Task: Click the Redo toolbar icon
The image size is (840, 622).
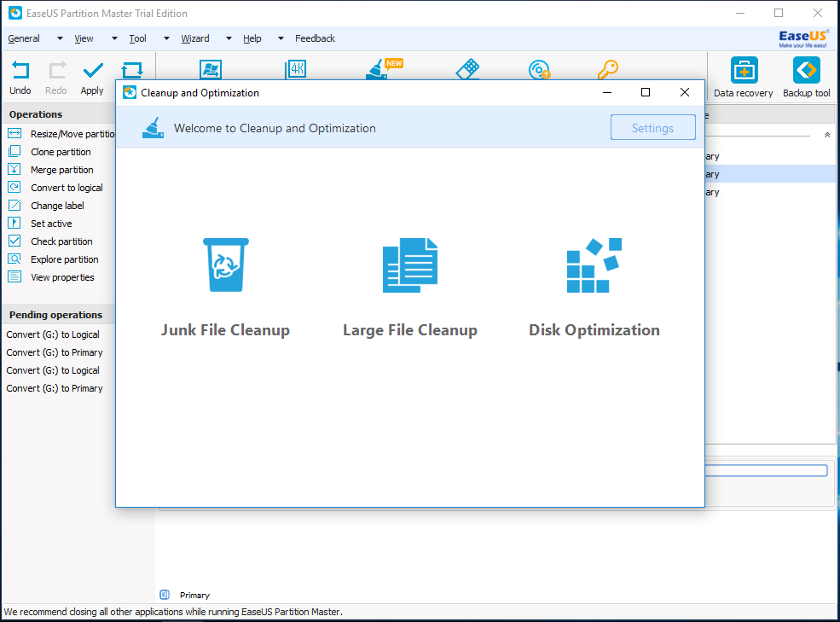Action: pyautogui.click(x=57, y=70)
